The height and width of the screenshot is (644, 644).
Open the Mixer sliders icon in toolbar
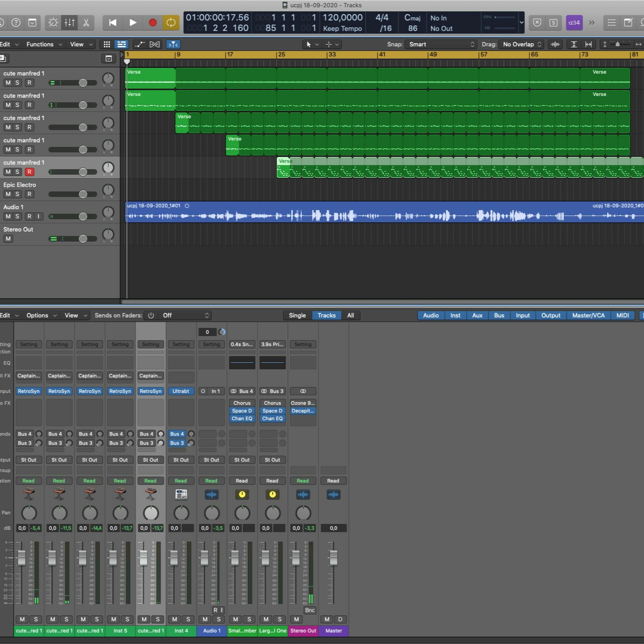click(69, 23)
